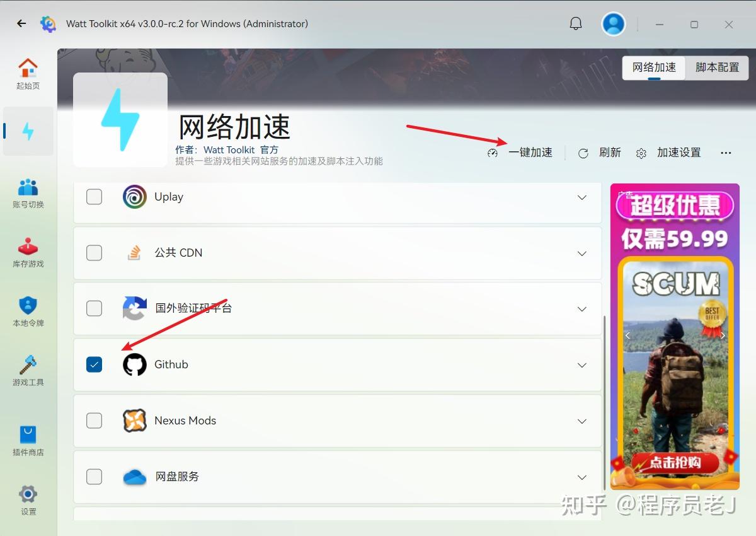Screen dimensions: 756x536
Task: Open 库存游戏 game library from sidebar
Action: 27,251
